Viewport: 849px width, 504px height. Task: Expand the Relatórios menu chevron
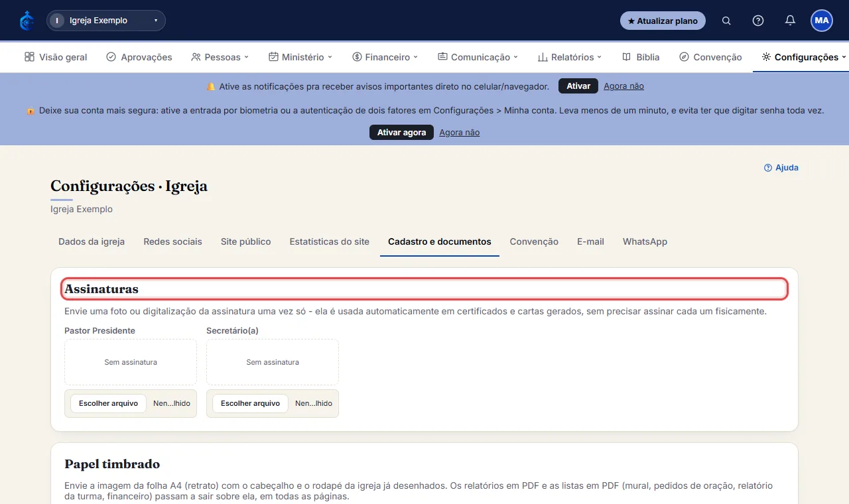599,57
